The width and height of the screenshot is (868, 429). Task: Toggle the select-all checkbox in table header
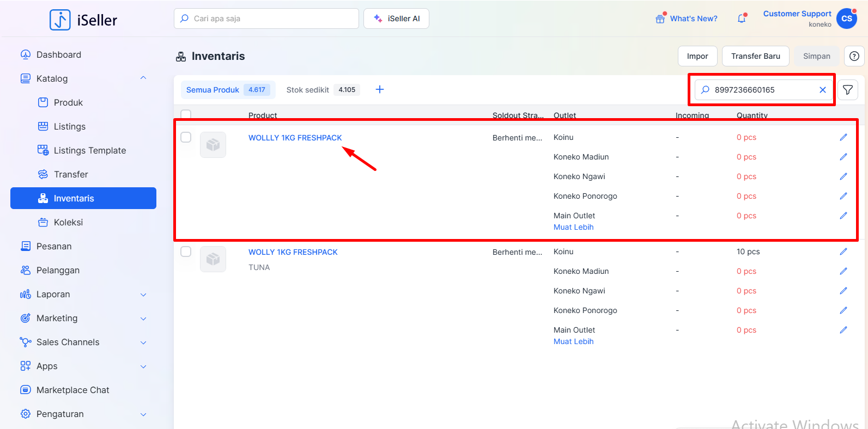[186, 114]
